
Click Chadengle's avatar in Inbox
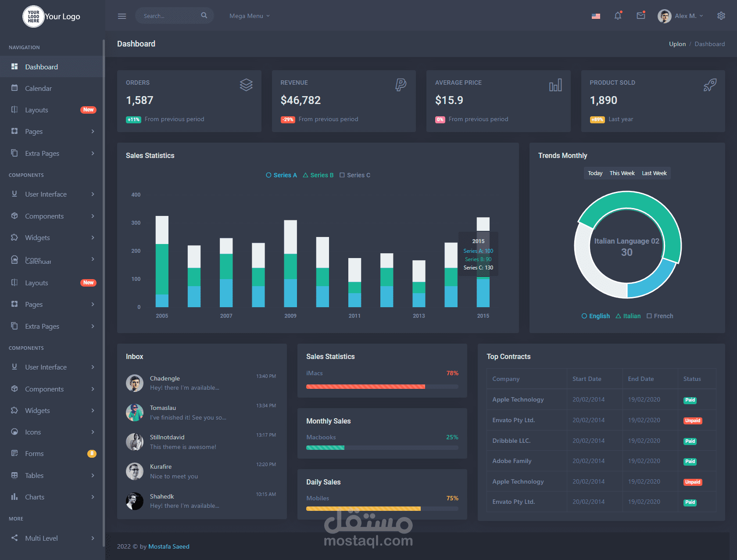135,383
